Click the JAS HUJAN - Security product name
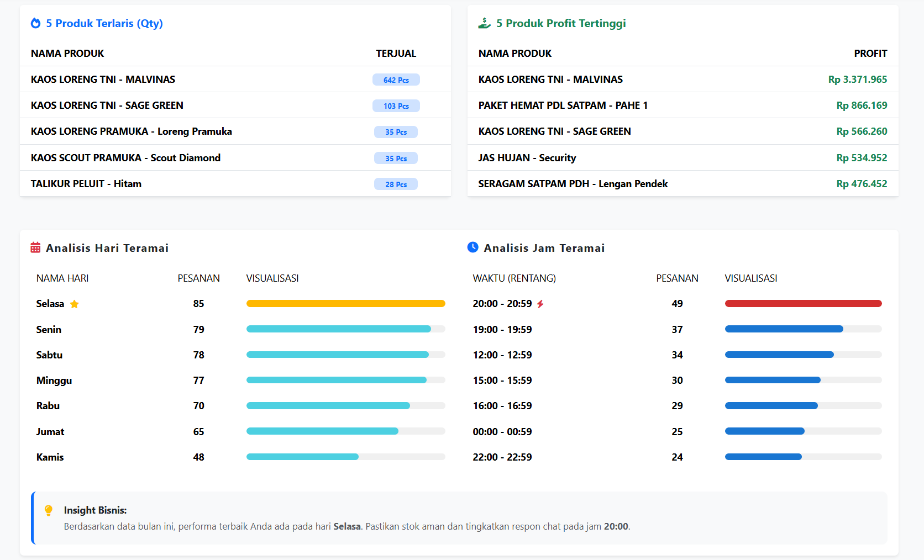 click(527, 158)
